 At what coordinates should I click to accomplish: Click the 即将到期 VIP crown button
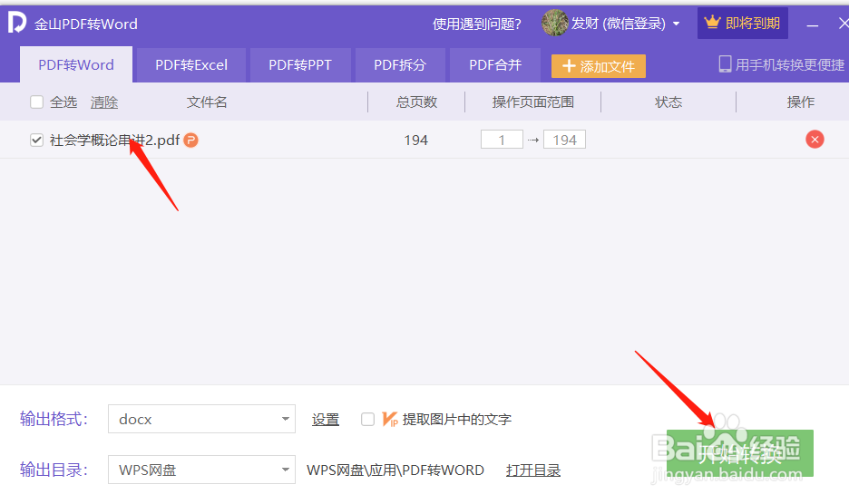point(742,24)
